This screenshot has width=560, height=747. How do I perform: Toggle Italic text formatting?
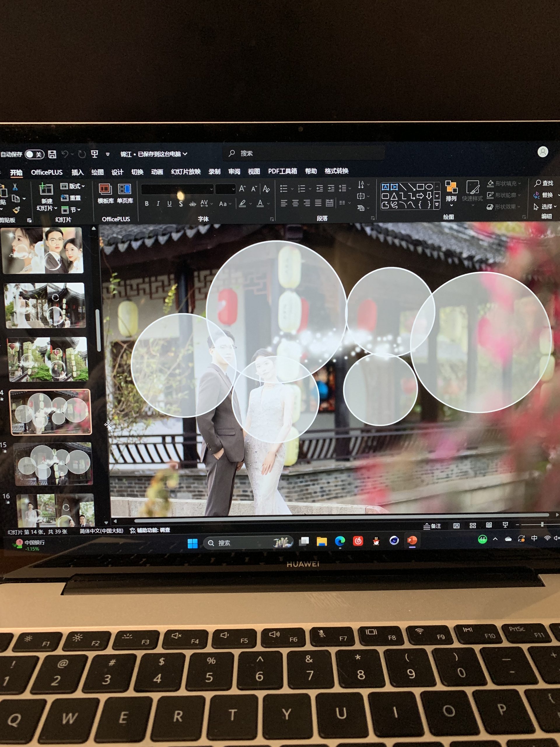point(158,204)
